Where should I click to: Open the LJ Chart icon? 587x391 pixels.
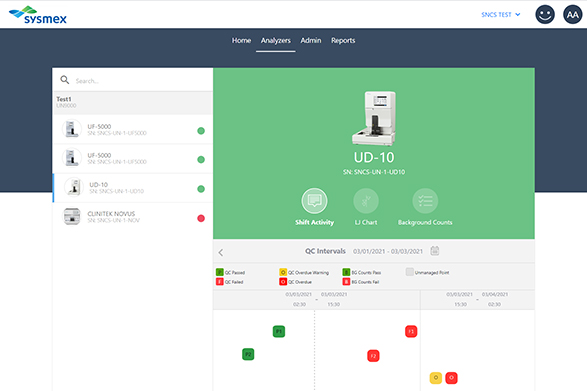[366, 201]
